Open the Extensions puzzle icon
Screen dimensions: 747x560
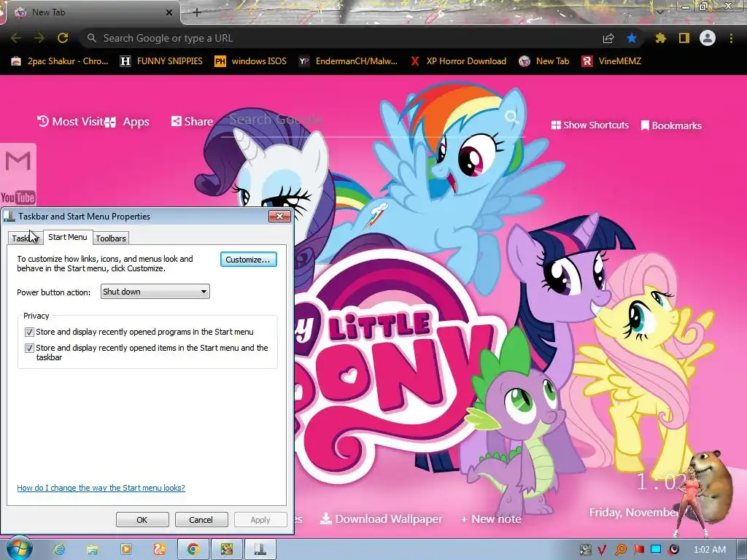[x=661, y=38]
